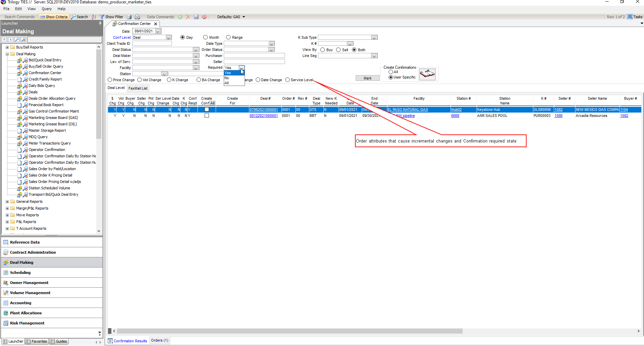Screen dimensions: 644x346
Task: Click the Sort toolbar icon
Action: tap(94, 17)
